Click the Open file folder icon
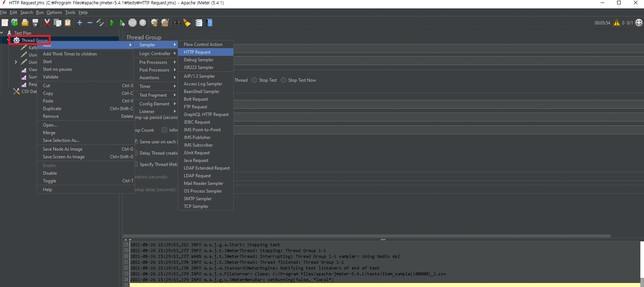644x287 pixels. coord(25,23)
